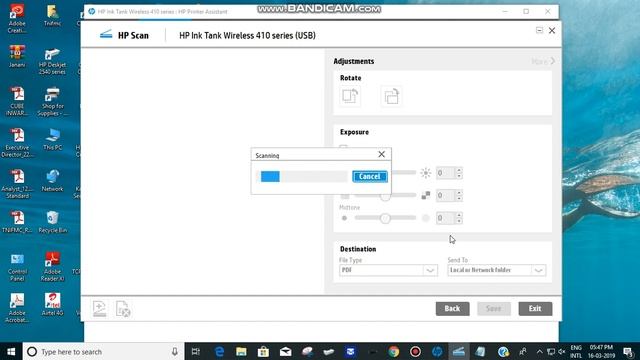This screenshot has height=360, width=640.
Task: Open the Mail app from taskbar
Action: coord(285,351)
